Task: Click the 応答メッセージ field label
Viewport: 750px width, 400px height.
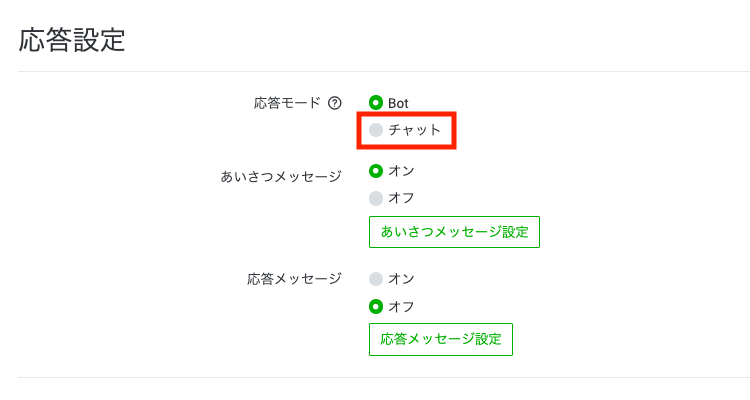Action: pos(294,279)
